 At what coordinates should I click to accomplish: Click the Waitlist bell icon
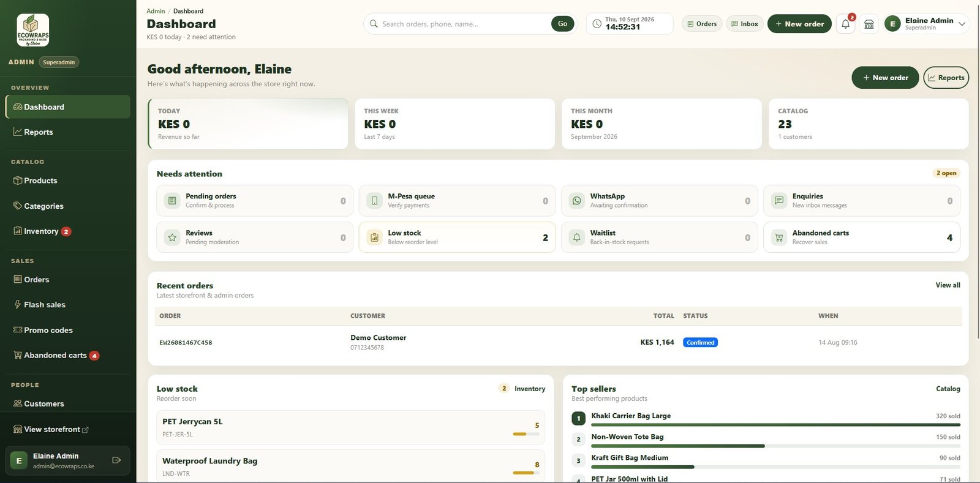pos(576,238)
